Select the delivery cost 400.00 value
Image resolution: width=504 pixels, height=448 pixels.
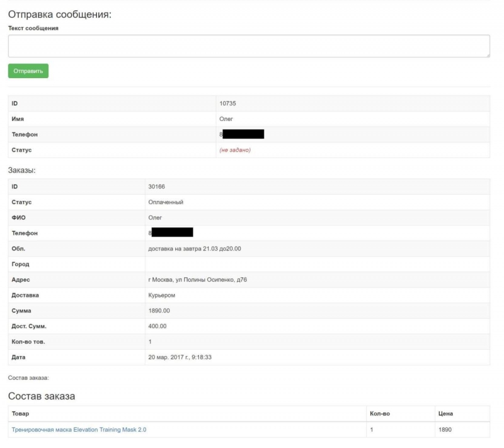pyautogui.click(x=157, y=326)
